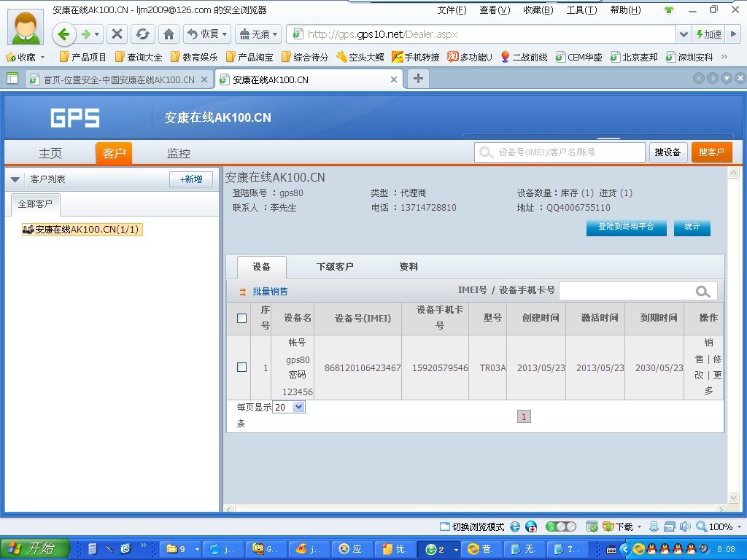
Task: Select the 全部客户 tab
Action: (x=35, y=204)
